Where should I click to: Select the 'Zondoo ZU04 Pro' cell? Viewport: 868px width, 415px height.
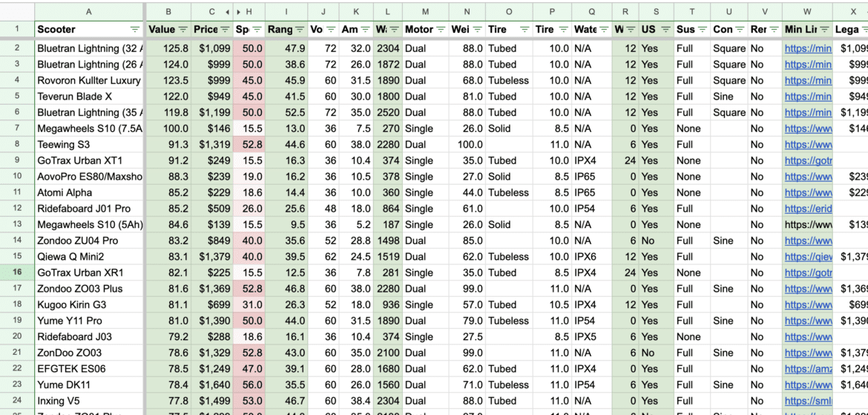(x=89, y=241)
